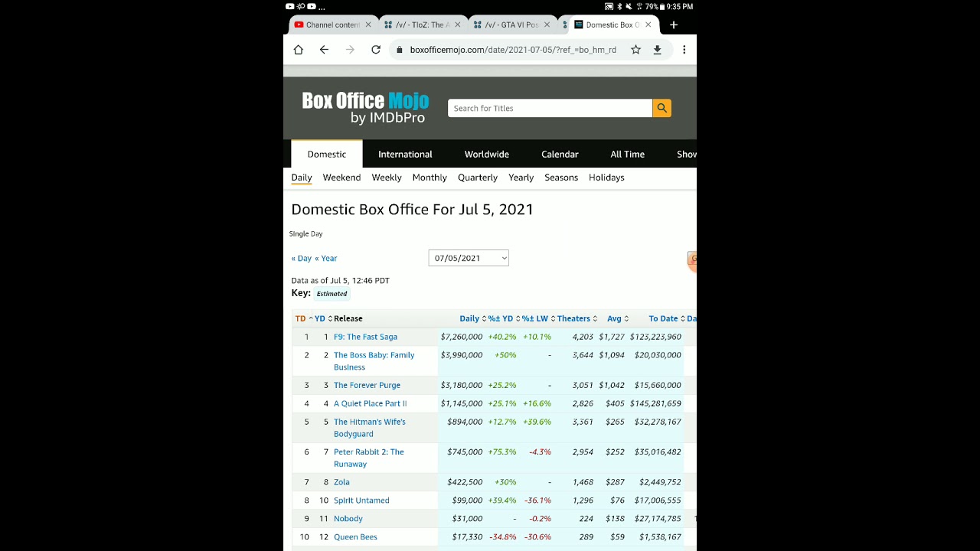Sort by the Daily column header
The width and height of the screenshot is (980, 551).
tap(472, 318)
